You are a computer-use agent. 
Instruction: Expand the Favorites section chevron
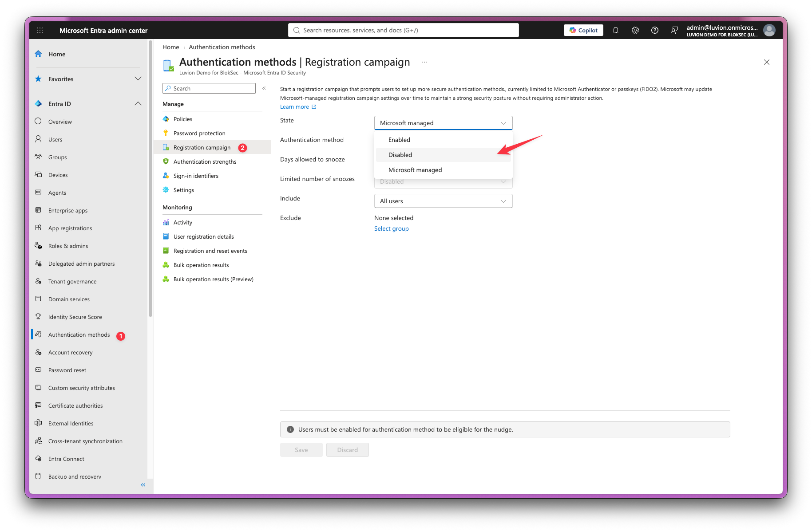(x=138, y=79)
